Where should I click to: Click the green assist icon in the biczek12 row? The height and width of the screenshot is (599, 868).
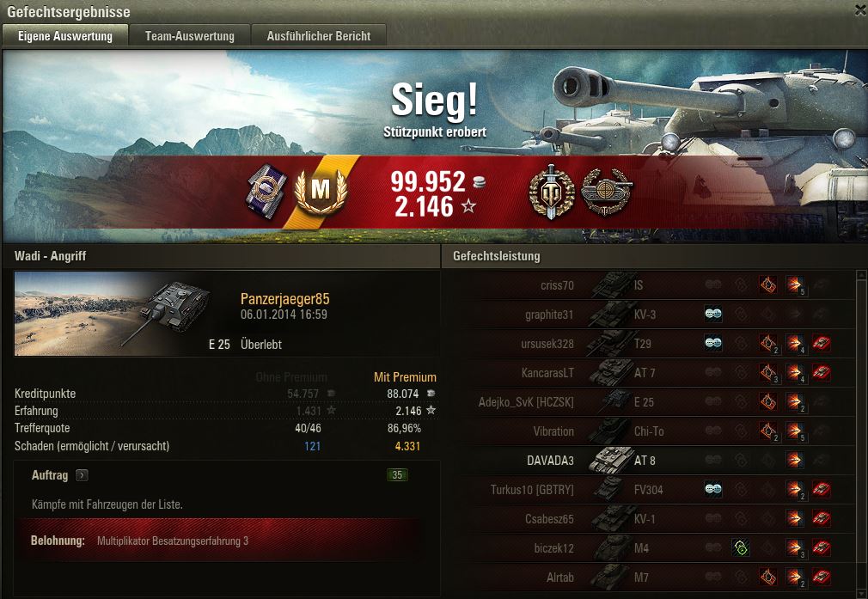(741, 548)
